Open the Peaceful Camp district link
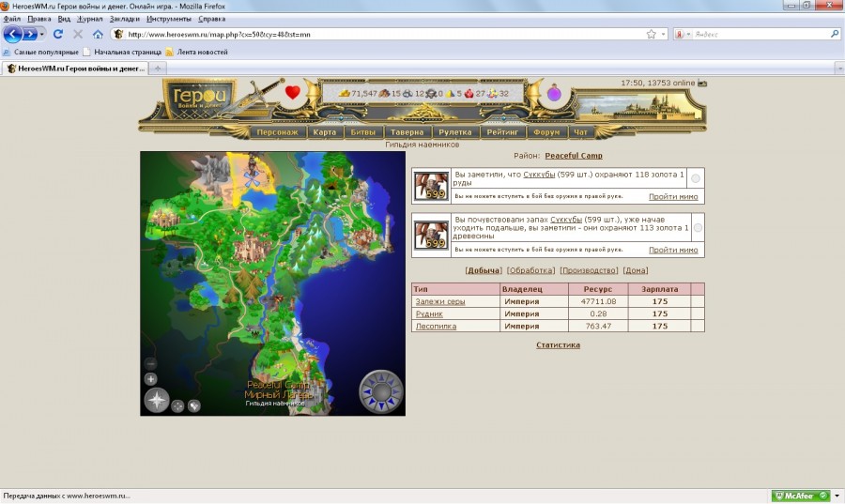The height and width of the screenshot is (504, 845). pyautogui.click(x=574, y=156)
